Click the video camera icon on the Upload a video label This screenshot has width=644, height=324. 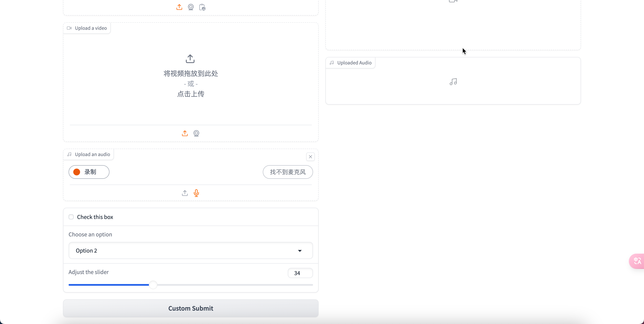point(69,28)
